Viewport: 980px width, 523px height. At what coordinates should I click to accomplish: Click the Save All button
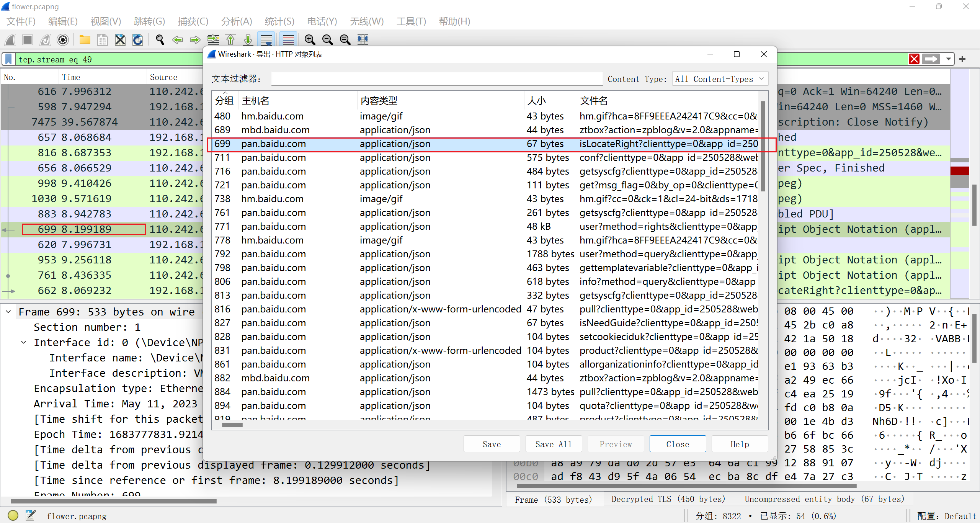coord(553,444)
